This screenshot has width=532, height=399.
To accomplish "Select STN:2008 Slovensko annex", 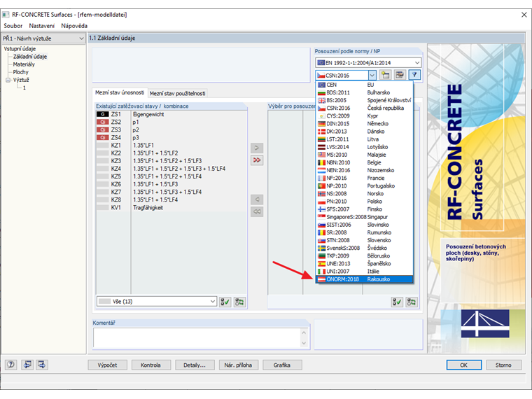I will pos(365,240).
